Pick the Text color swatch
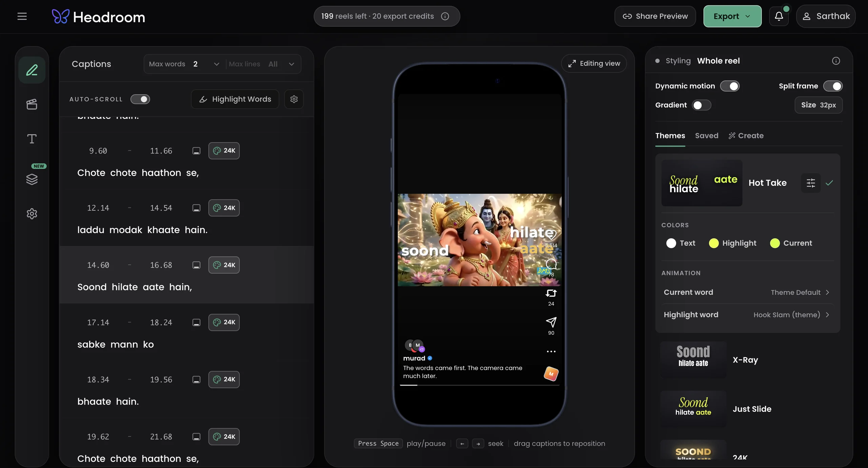 [x=671, y=243]
